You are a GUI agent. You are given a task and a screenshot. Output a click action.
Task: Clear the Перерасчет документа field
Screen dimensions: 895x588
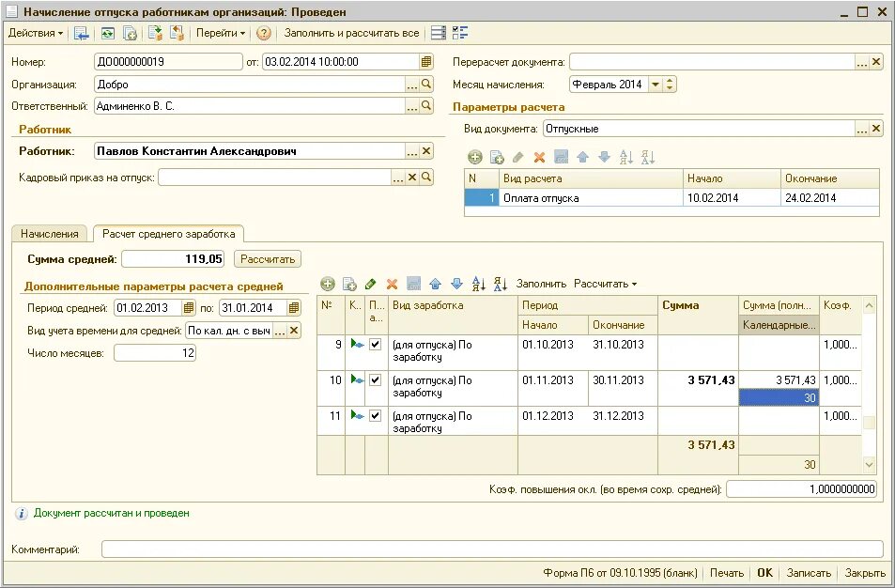tap(877, 62)
